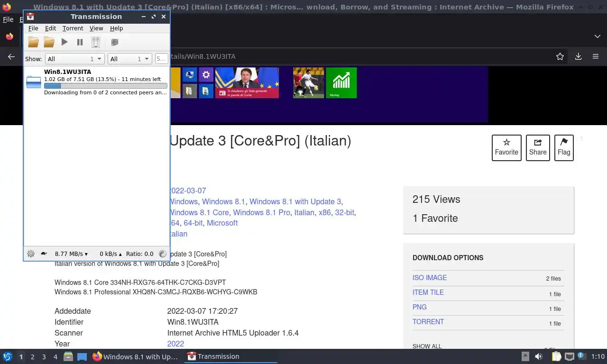The height and width of the screenshot is (364, 607).
Task: Remove torrent using the trash toolbar icon
Action: click(95, 42)
